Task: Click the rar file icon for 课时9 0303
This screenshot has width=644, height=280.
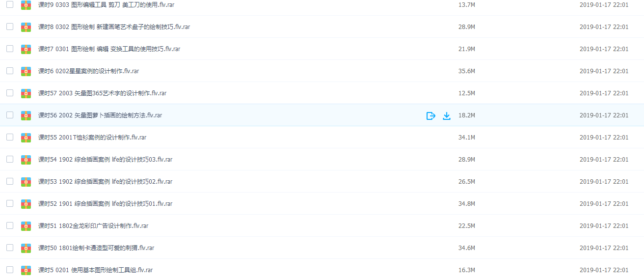Action: click(26, 5)
